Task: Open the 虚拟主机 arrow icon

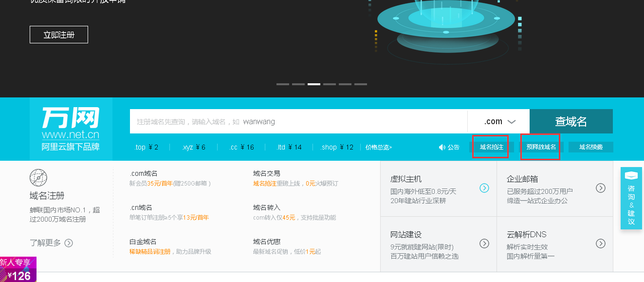Action: click(484, 188)
